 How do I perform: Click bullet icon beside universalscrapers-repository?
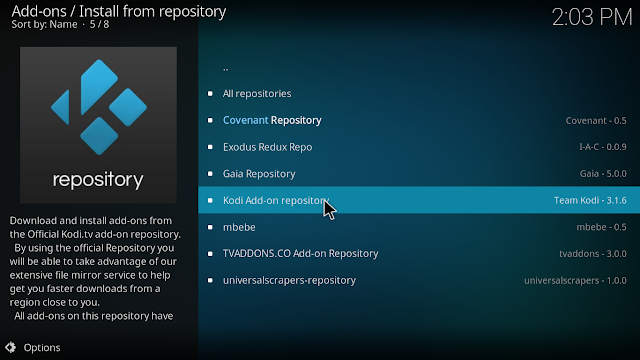pyautogui.click(x=210, y=280)
